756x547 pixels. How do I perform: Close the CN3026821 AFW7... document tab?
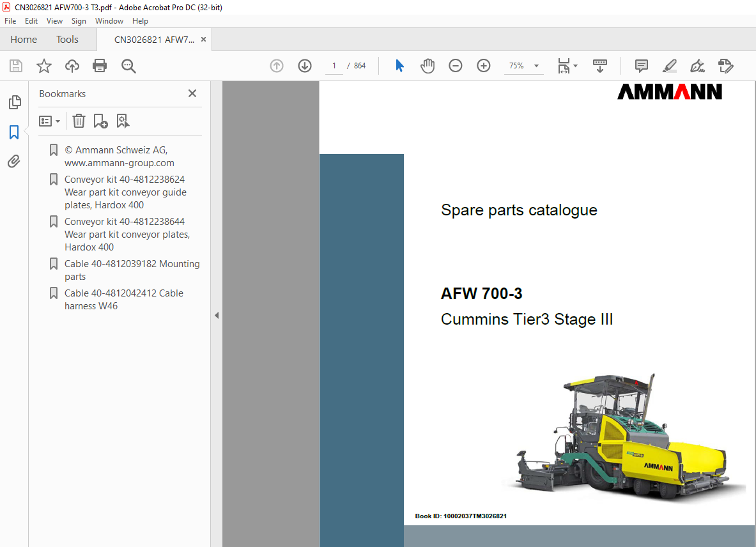point(203,40)
